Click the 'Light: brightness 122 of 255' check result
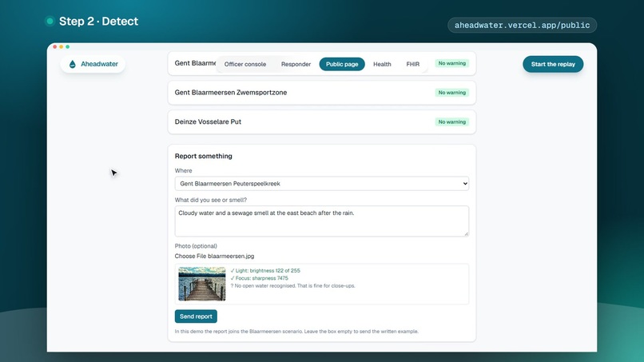Viewport: 644px width, 362px height. coord(265,270)
